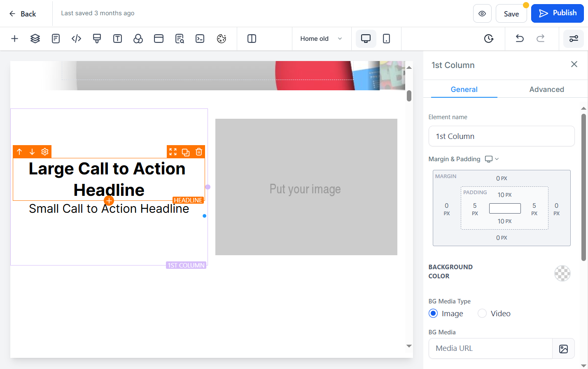Click the add element plus icon
The height and width of the screenshot is (369, 588).
click(14, 39)
